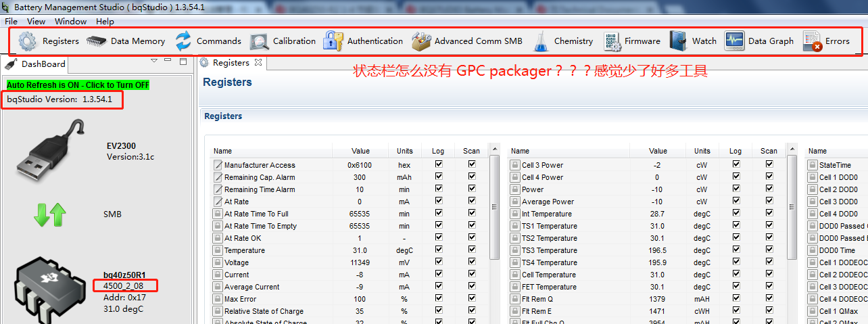Open the Help menu

105,21
